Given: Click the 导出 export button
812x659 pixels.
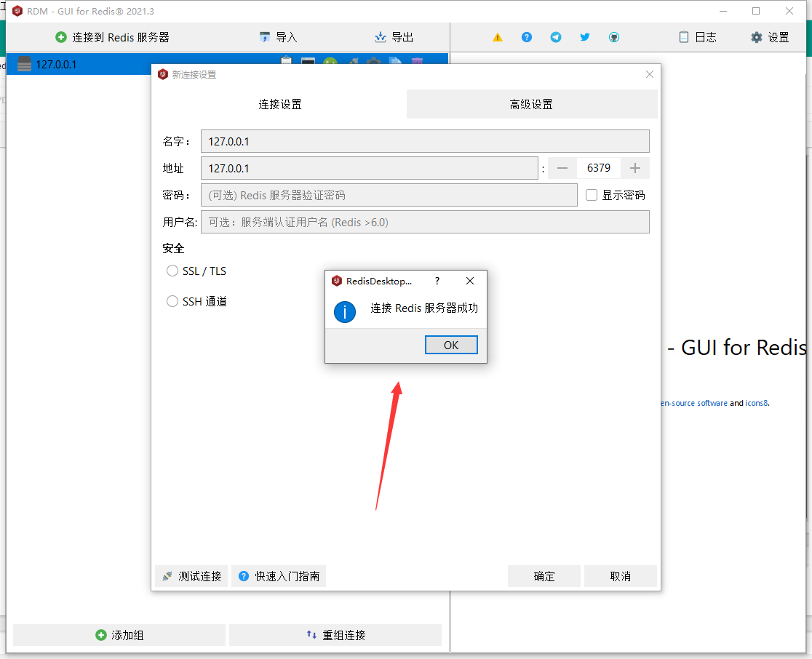Looking at the screenshot, I should [394, 37].
